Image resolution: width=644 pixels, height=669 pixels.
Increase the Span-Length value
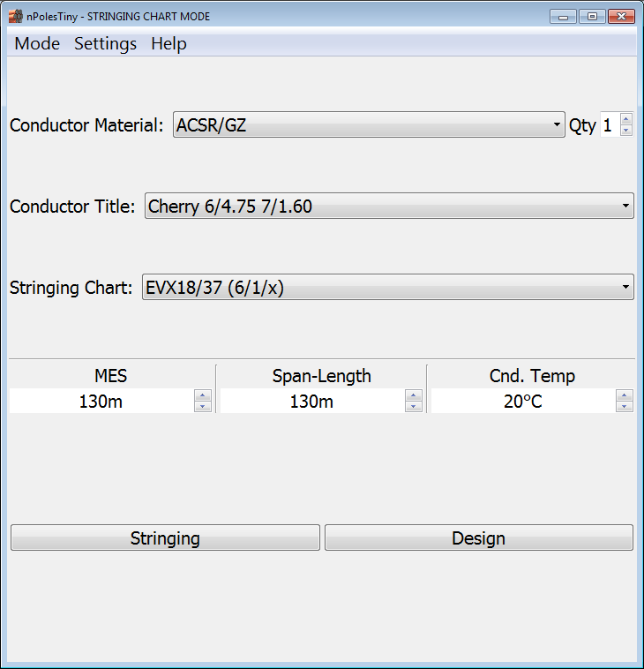point(413,395)
